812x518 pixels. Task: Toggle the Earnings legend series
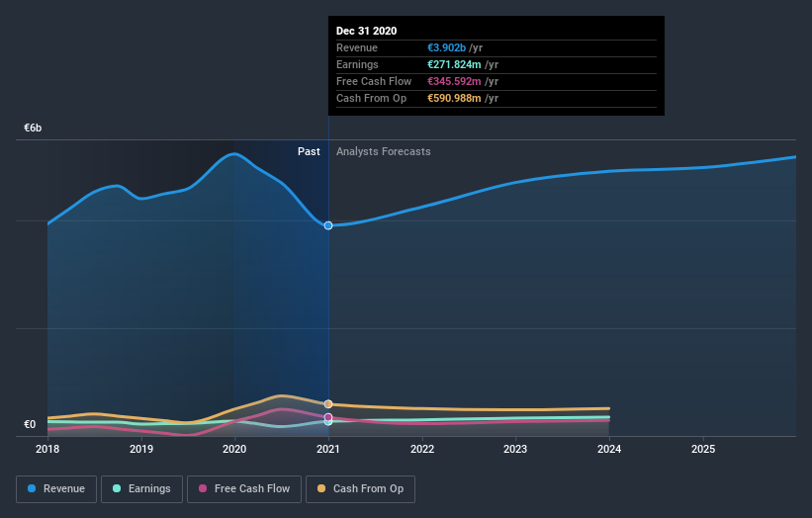pos(141,489)
